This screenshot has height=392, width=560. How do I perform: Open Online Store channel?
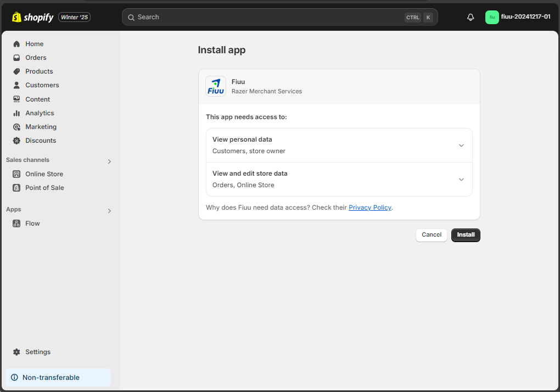point(44,174)
